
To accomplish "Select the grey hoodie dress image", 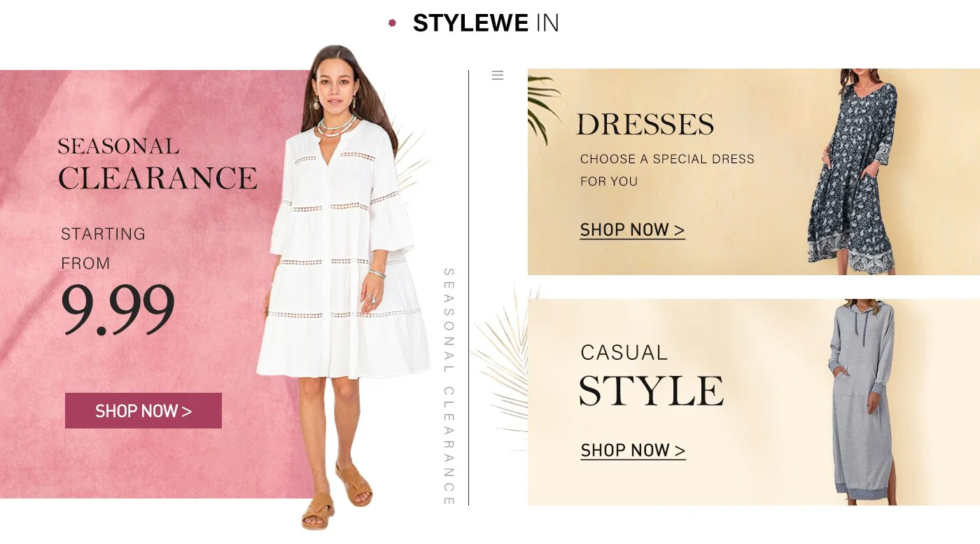I will [861, 402].
